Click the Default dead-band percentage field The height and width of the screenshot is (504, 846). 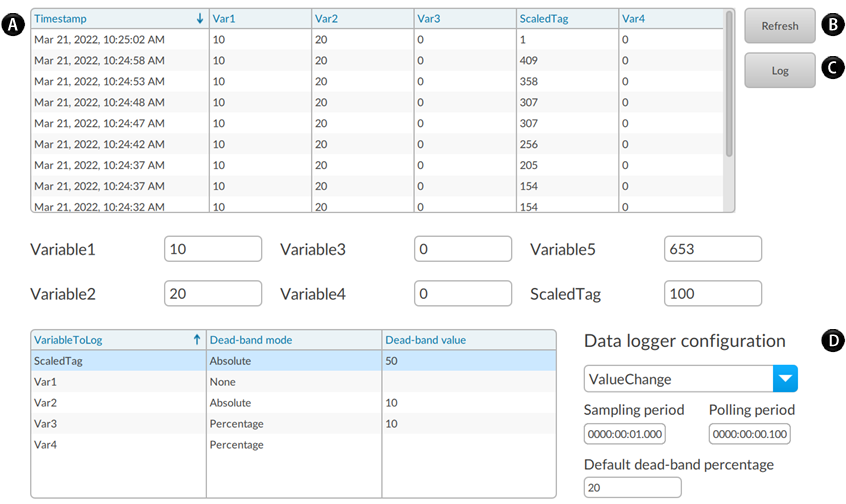(632, 487)
